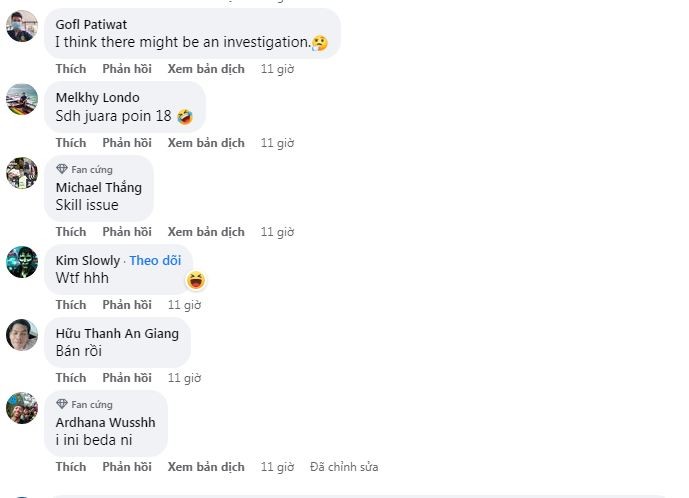The image size is (689, 498).
Task: Open Melkhy Londo's profile picture
Action: (x=22, y=99)
